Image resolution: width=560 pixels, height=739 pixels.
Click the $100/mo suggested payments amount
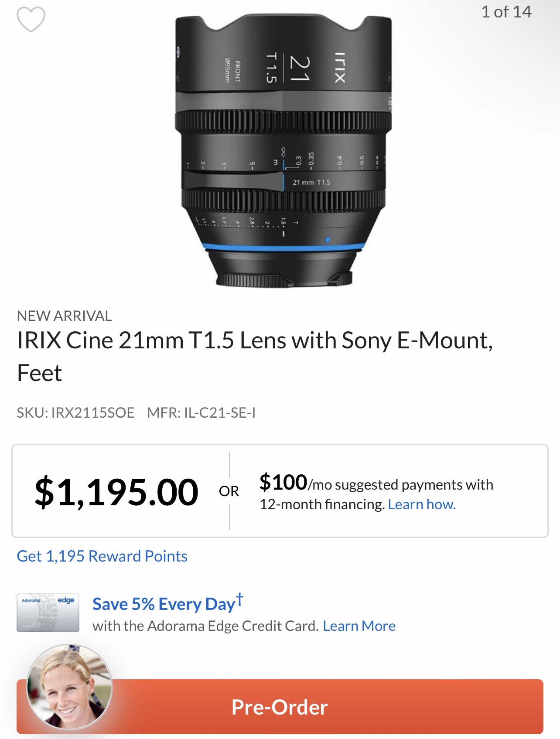(x=283, y=483)
